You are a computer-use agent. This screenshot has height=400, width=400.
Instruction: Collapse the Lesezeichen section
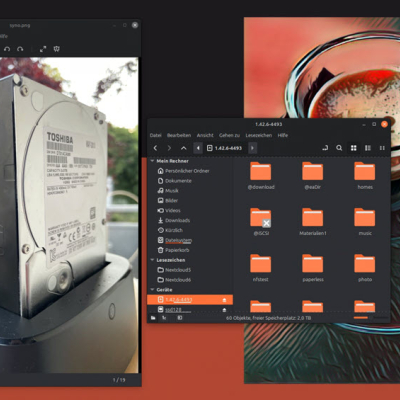(x=152, y=260)
